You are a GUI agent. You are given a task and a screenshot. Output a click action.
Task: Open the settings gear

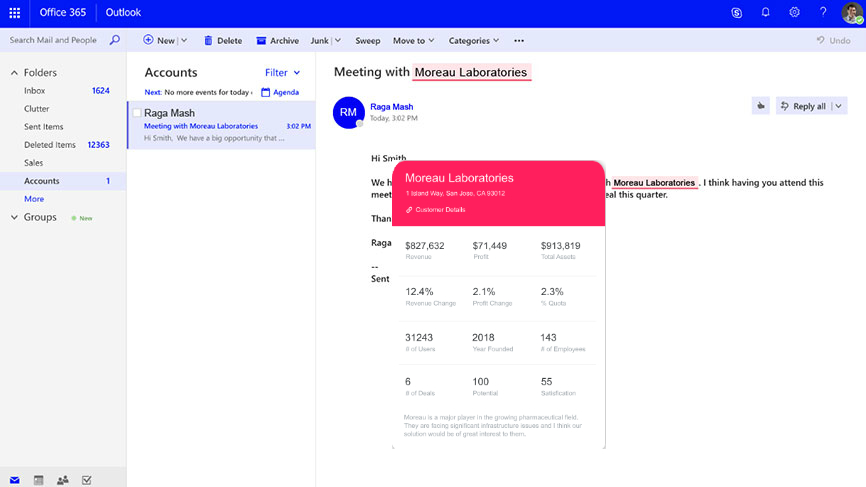(794, 12)
